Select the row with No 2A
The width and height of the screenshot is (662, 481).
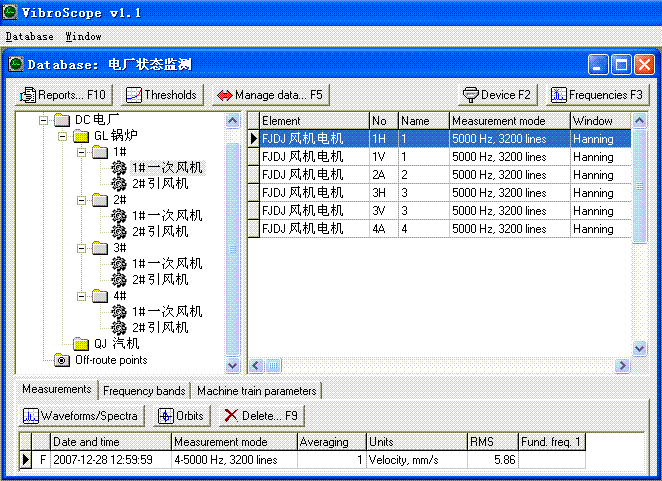click(440, 175)
